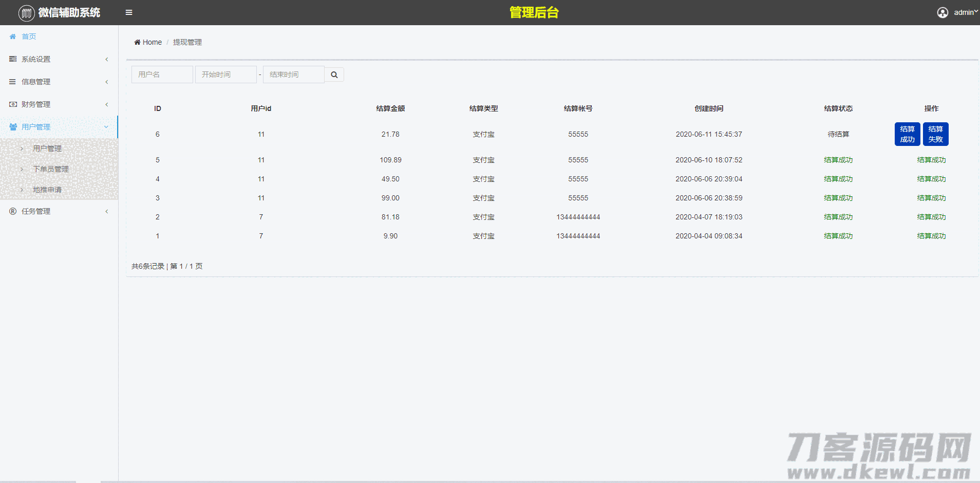Click the 任务管理 registered icon
This screenshot has width=980, height=483.
13,211
